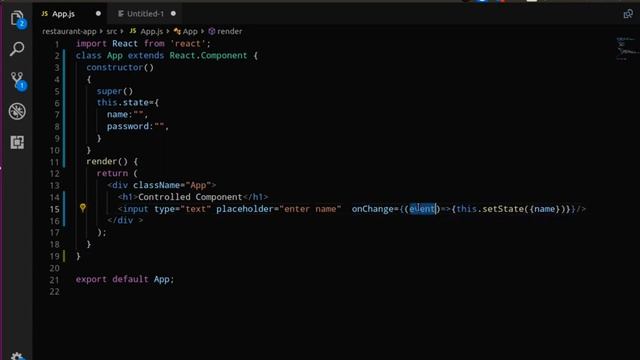Click 'React.Component' in class declaration

coord(208,56)
